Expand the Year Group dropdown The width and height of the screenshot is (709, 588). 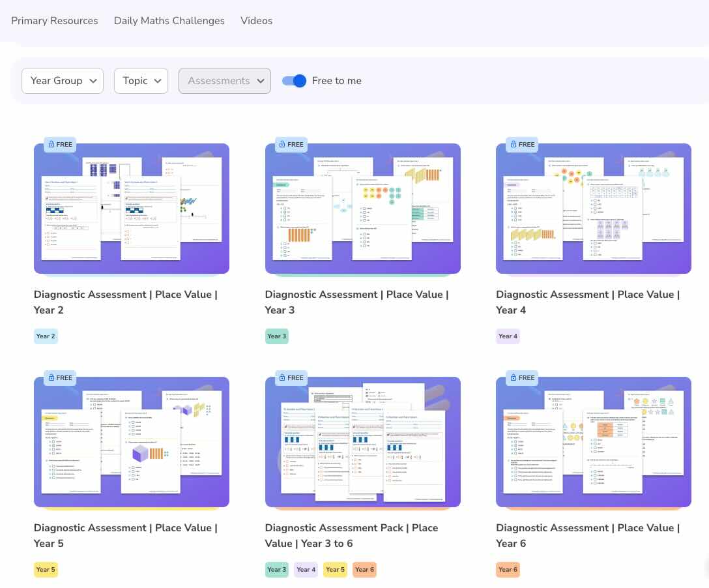click(x=63, y=81)
